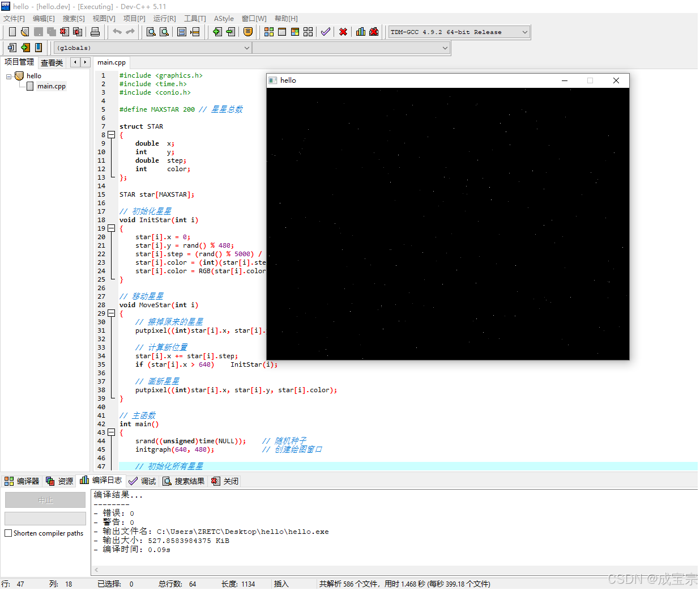700x590 pixels.
Task: Open the 视图[V] menu
Action: (104, 19)
